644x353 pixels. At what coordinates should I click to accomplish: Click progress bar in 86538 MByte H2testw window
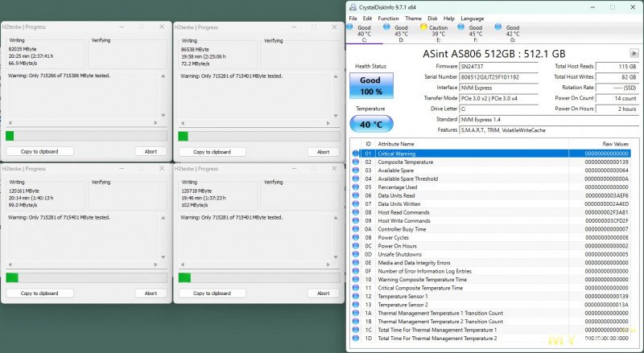258,136
